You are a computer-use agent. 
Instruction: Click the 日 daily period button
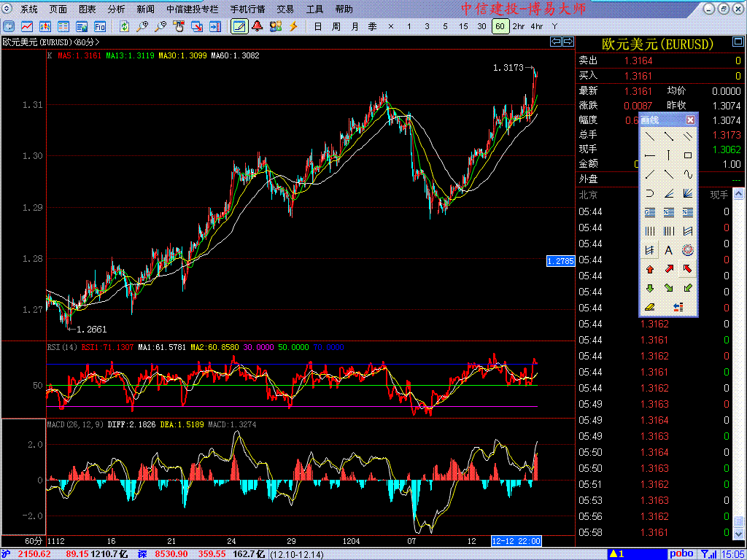pyautogui.click(x=317, y=26)
